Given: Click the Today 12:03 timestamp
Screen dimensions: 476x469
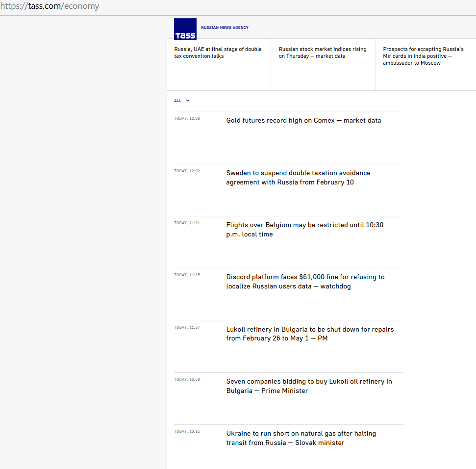Looking at the screenshot, I should coord(187,119).
